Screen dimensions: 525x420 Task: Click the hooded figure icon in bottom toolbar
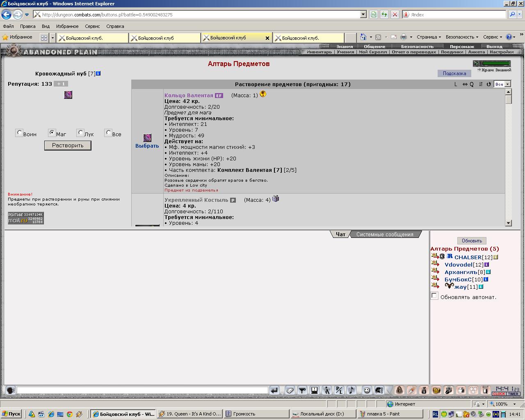click(399, 390)
